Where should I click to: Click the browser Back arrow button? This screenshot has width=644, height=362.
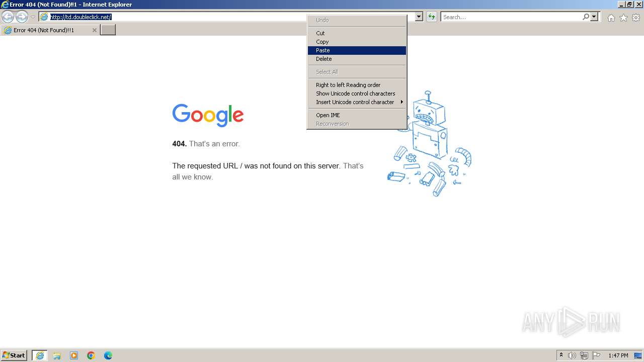point(8,17)
